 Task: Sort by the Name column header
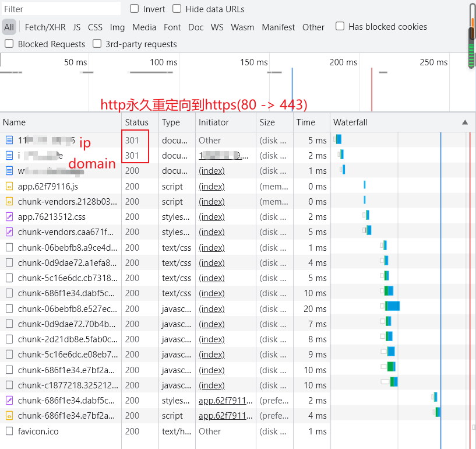pos(61,122)
